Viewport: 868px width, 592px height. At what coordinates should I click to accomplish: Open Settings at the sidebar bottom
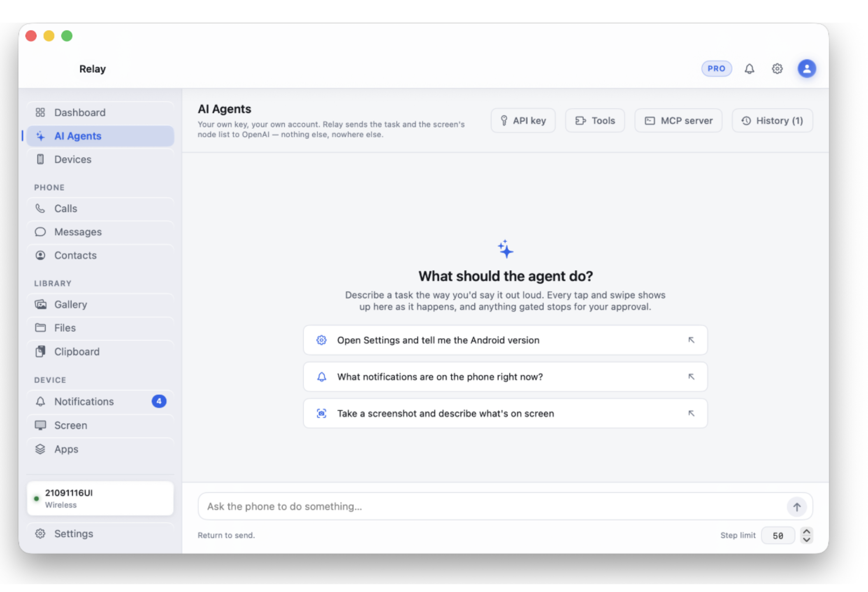pos(100,534)
